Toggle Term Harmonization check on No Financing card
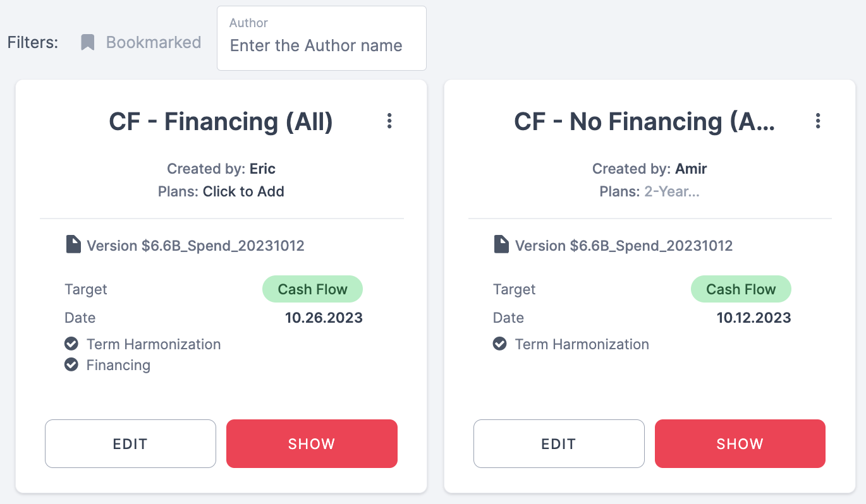This screenshot has height=504, width=866. pyautogui.click(x=500, y=344)
